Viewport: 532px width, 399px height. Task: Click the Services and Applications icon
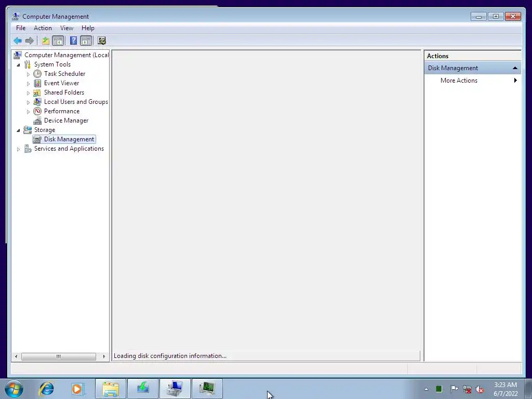click(28, 149)
